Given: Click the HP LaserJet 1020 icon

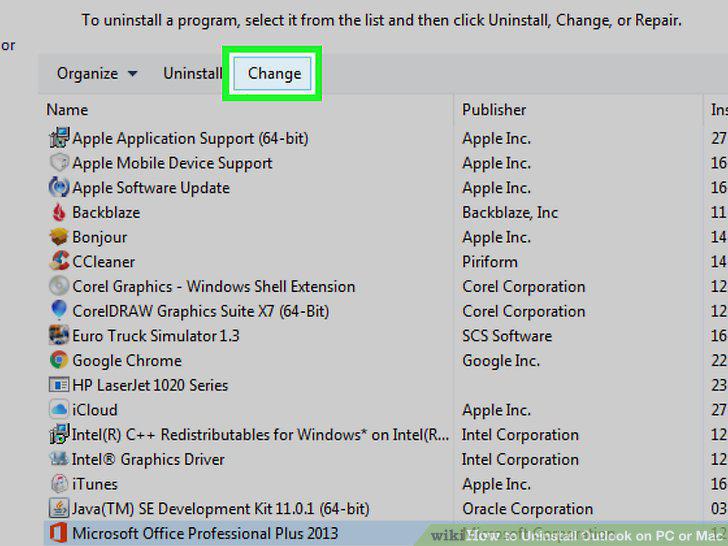Looking at the screenshot, I should click(59, 385).
